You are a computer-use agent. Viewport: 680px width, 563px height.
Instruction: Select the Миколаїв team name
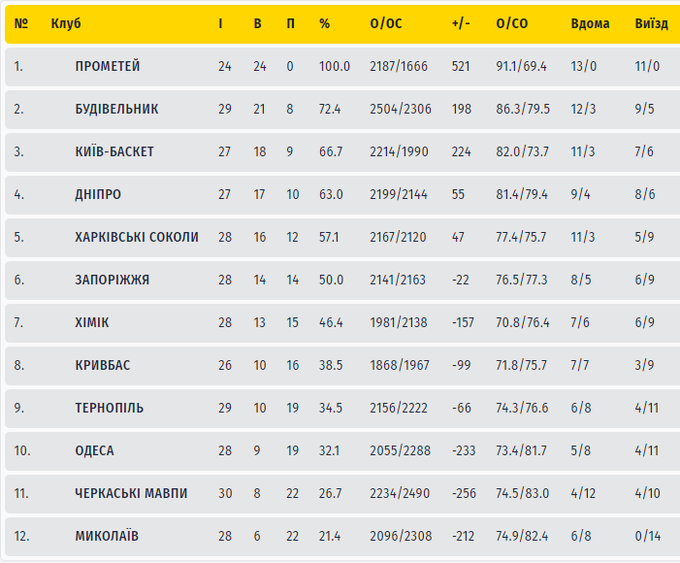coord(106,536)
